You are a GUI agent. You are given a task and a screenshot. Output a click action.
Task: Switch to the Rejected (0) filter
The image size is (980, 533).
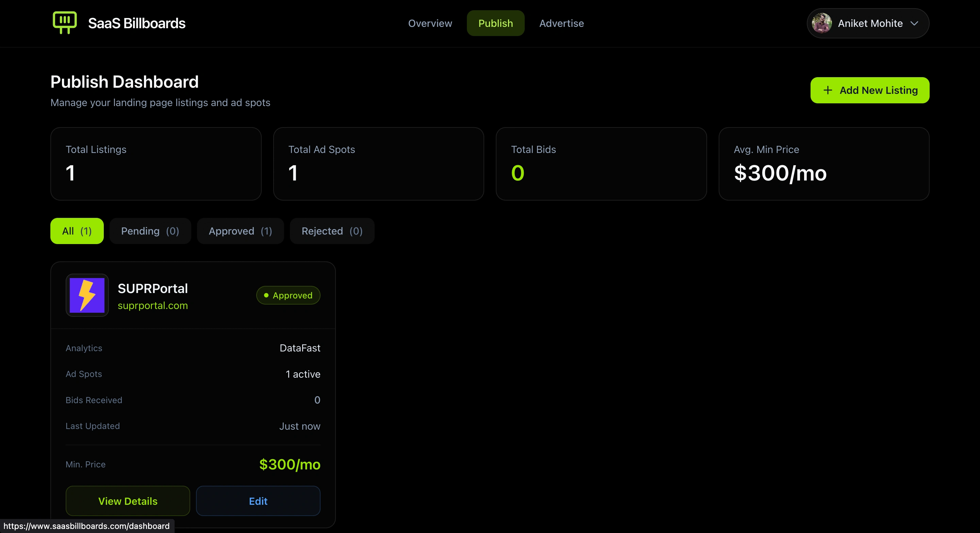331,231
